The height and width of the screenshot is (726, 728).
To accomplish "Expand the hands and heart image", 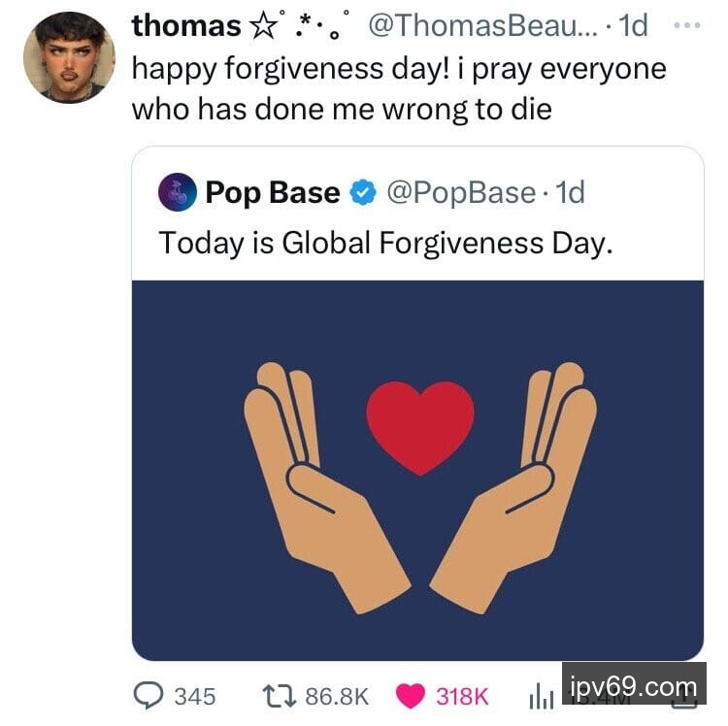I will [417, 470].
